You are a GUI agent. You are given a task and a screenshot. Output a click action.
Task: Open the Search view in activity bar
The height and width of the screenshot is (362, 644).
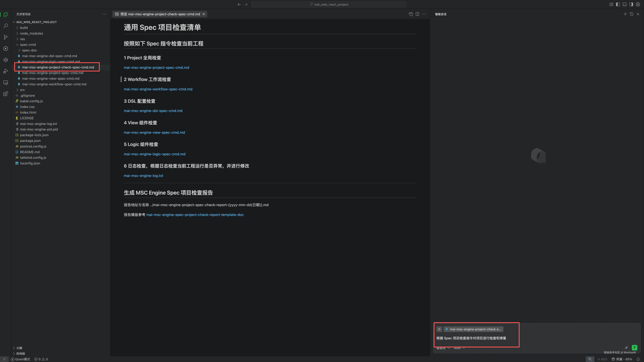click(5, 26)
